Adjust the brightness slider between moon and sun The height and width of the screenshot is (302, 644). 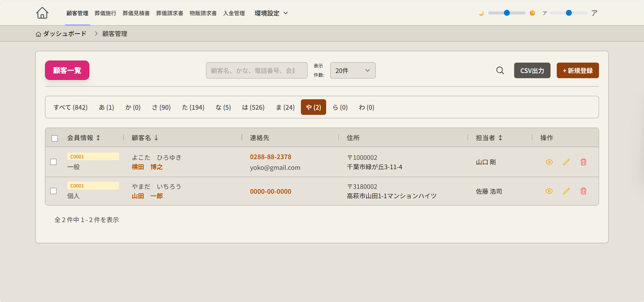click(x=507, y=13)
